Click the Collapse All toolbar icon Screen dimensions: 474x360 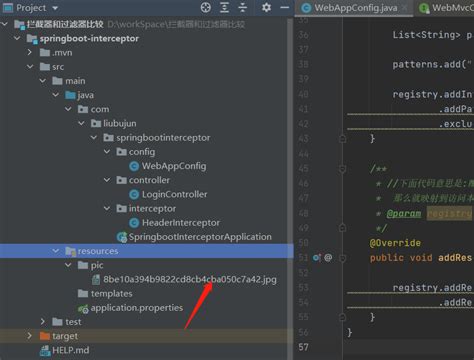pos(243,7)
